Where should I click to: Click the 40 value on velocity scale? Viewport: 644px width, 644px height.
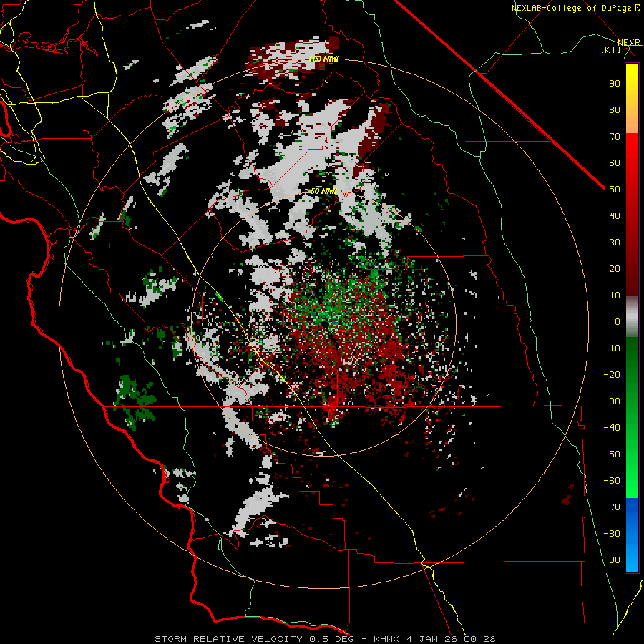(615, 216)
